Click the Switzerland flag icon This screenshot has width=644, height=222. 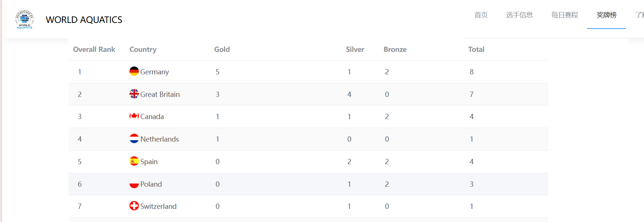point(134,206)
